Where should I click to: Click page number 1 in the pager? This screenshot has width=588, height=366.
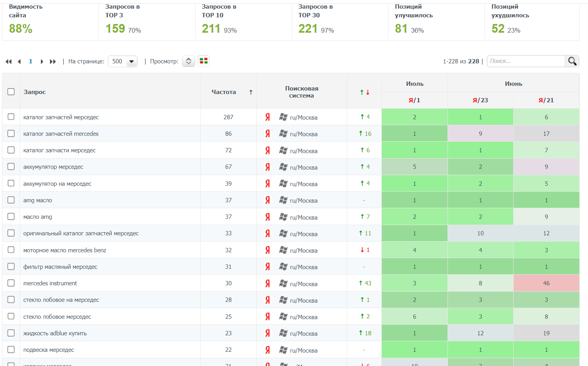(31, 61)
